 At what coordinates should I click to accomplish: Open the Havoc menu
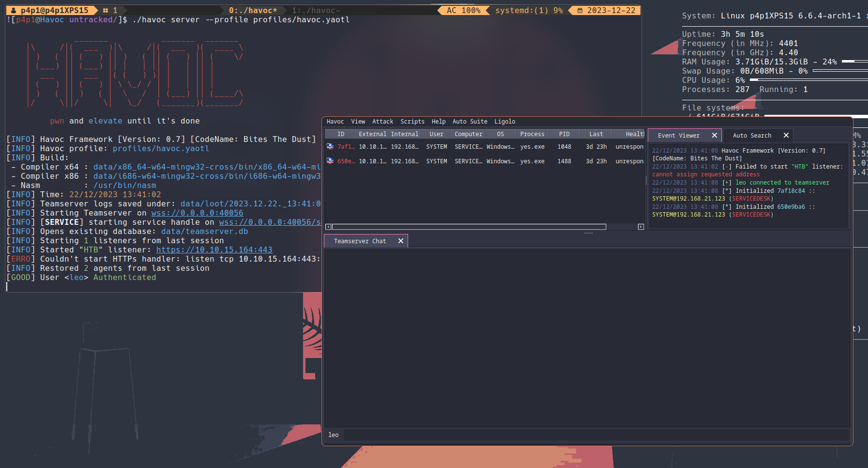(x=335, y=122)
